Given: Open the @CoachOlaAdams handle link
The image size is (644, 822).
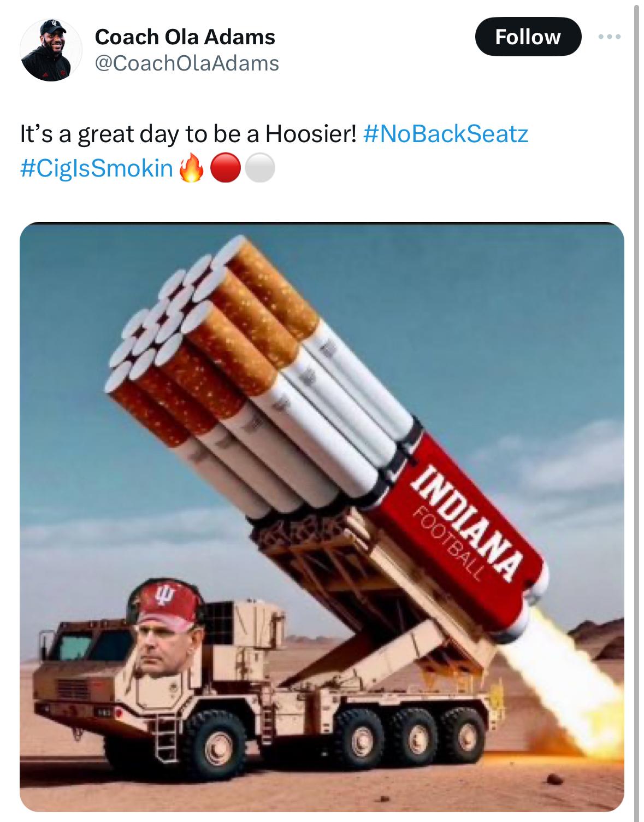Looking at the screenshot, I should [187, 63].
